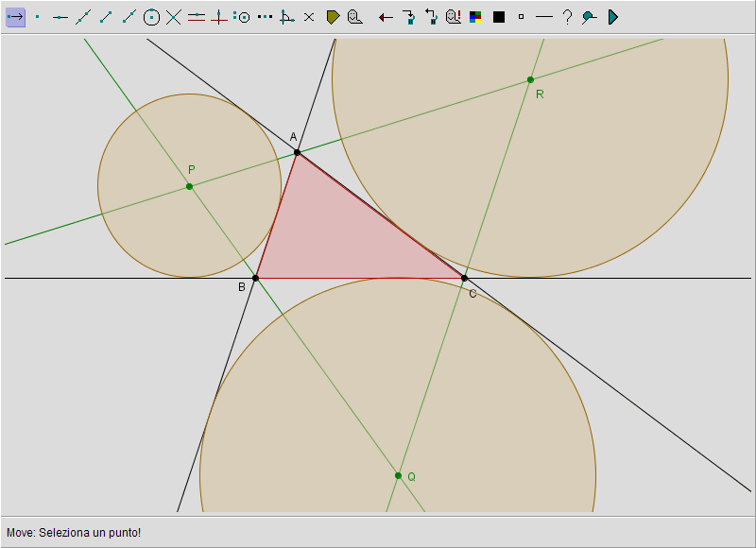Pick the point-on-line tool icon
Screen dimensions: 756x548
pos(60,17)
